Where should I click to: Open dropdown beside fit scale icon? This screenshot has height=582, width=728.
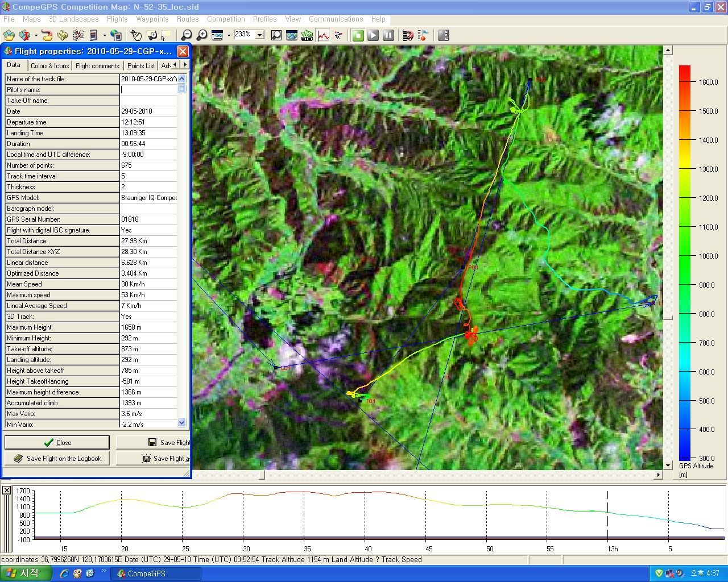tap(228, 35)
